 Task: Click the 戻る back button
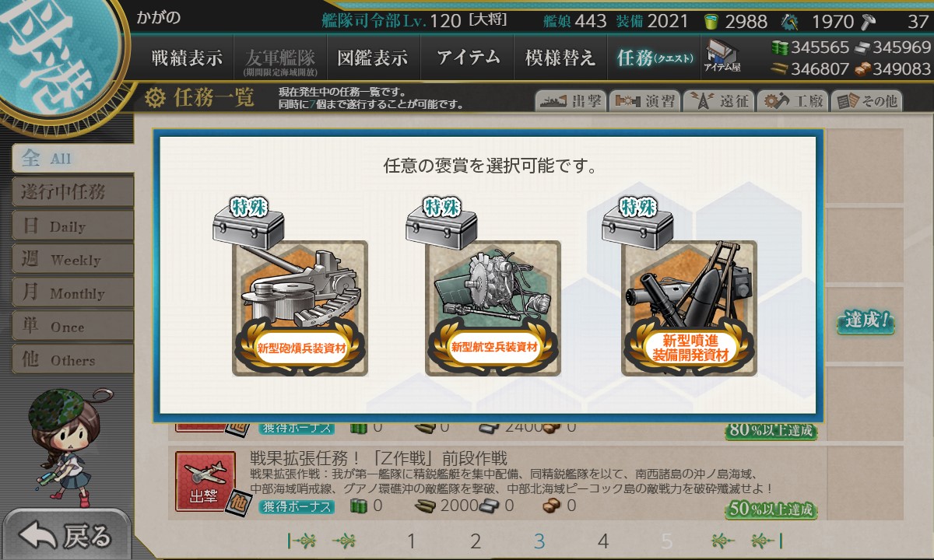pyautogui.click(x=65, y=535)
